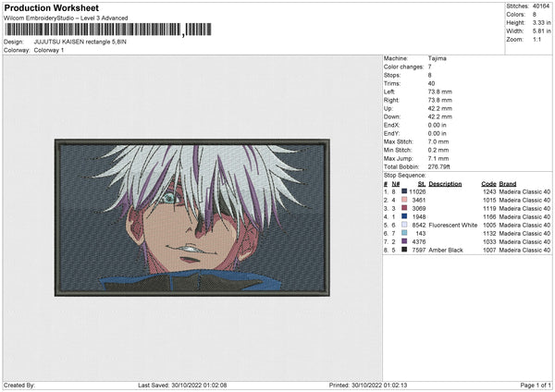Click the dark navy thread swatch for 11026 stitches

[x=405, y=191]
